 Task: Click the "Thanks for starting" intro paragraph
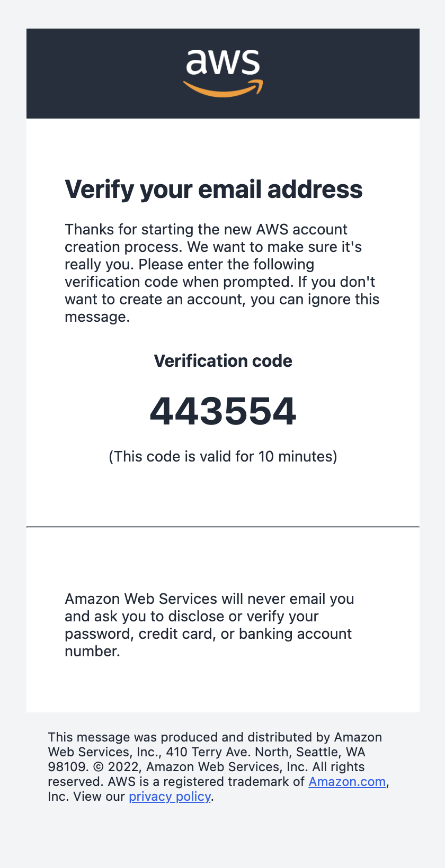206,230
